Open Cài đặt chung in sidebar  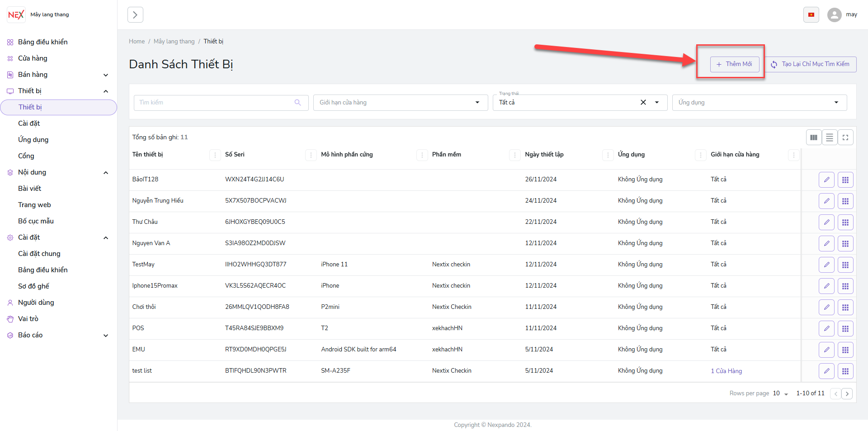[39, 254]
